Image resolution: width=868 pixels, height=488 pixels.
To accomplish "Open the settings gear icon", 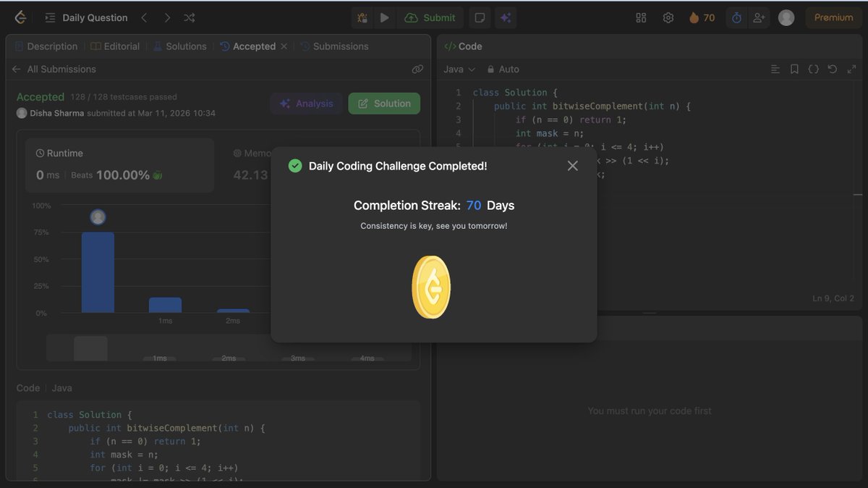I will point(668,17).
